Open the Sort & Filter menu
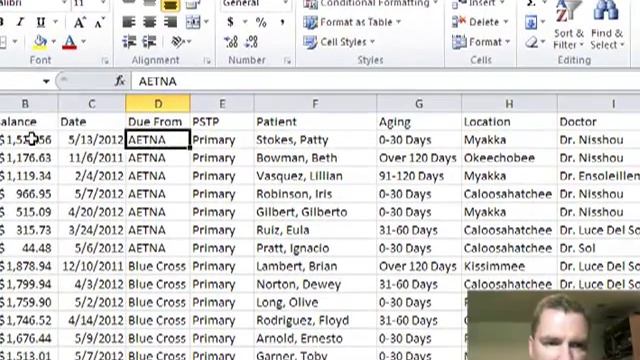 568,25
